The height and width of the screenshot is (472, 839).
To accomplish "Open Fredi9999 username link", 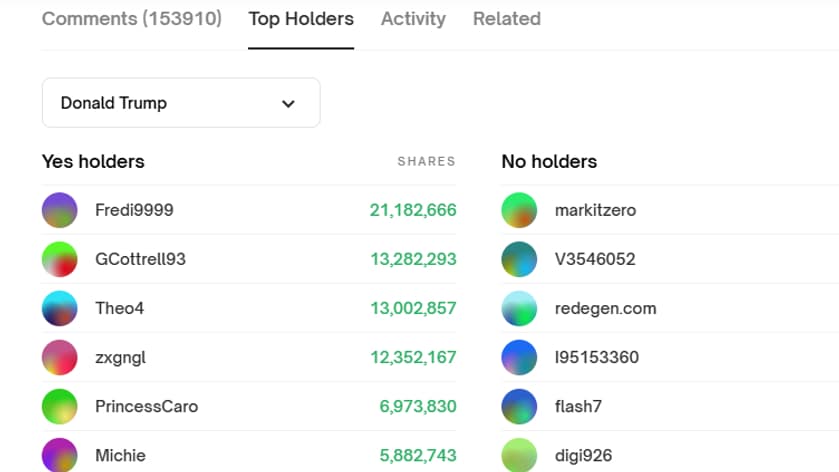I will tap(134, 210).
